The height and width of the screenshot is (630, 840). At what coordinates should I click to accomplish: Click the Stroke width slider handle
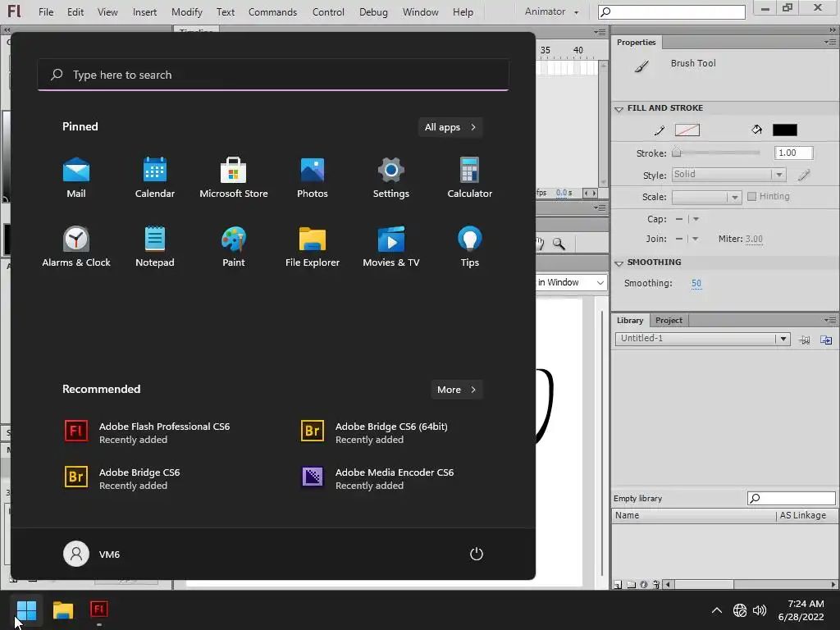point(677,152)
